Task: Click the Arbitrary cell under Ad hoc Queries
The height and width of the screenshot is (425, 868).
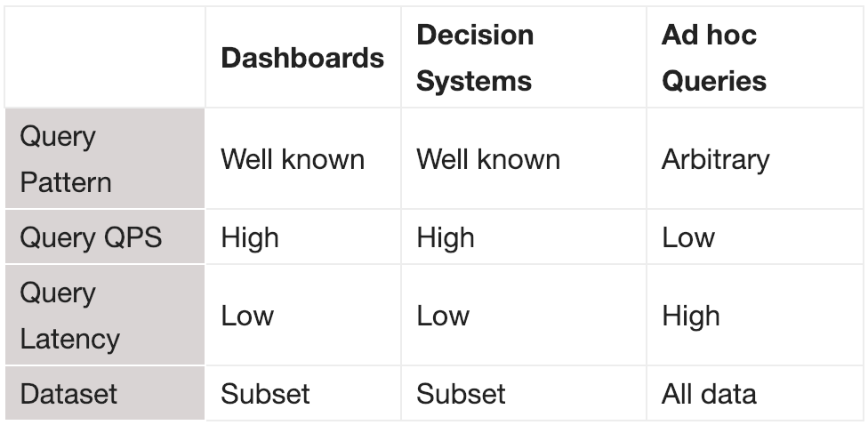Action: [x=715, y=160]
